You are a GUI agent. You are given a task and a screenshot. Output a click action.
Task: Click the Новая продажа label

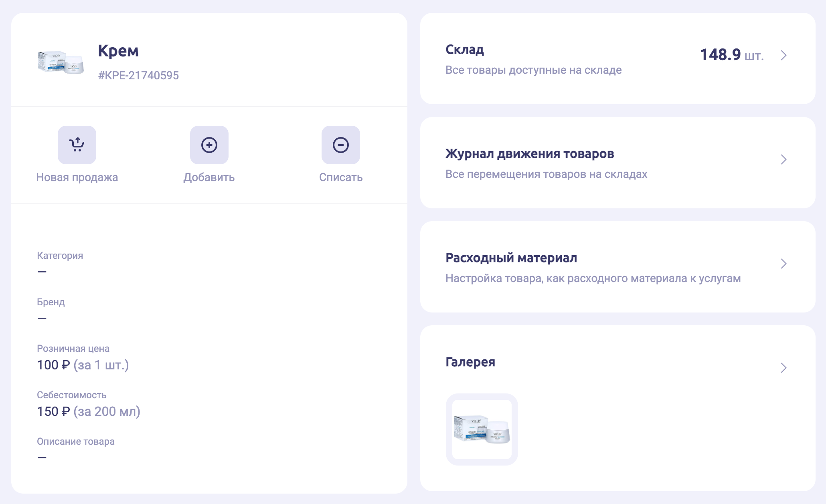click(x=77, y=177)
